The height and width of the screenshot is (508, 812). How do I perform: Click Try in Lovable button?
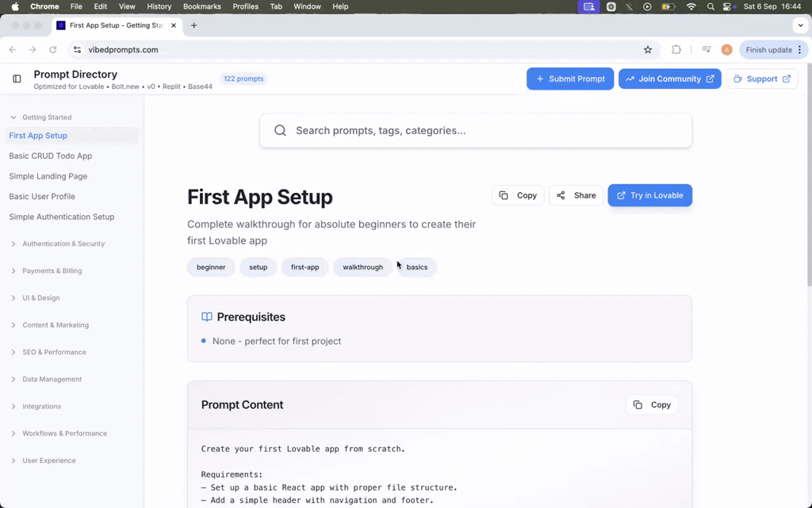(x=650, y=195)
